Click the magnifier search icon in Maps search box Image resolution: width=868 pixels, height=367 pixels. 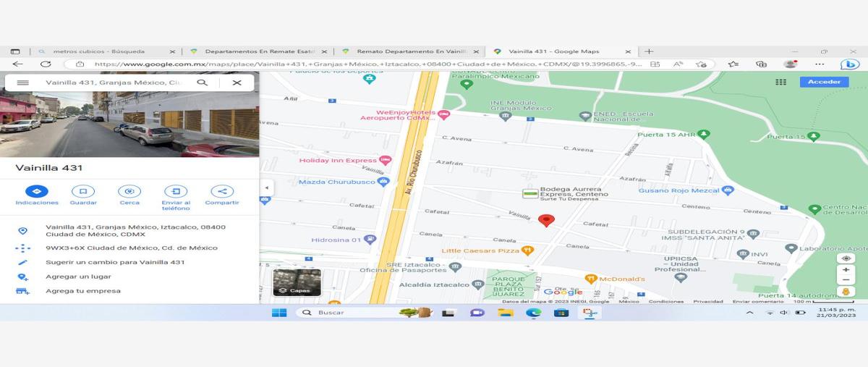(x=203, y=83)
